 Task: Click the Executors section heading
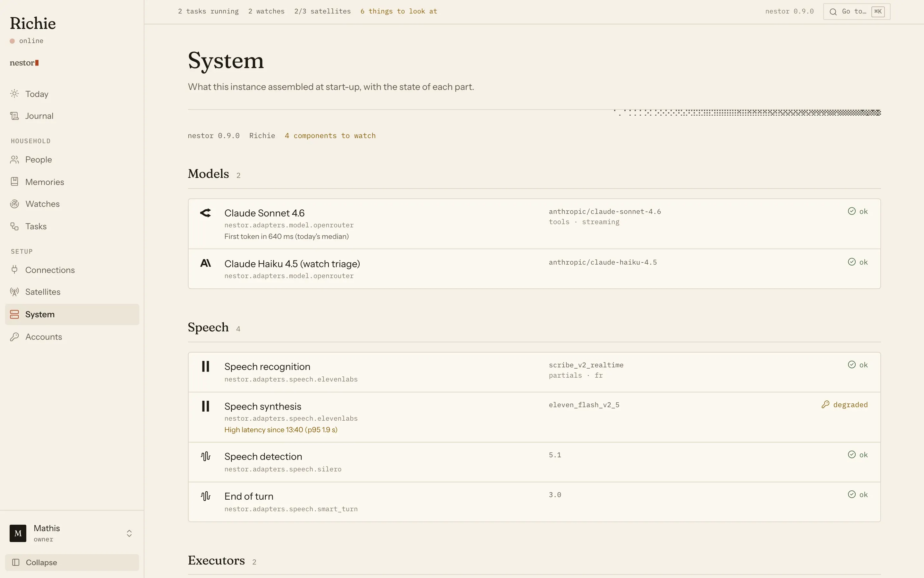tap(216, 560)
